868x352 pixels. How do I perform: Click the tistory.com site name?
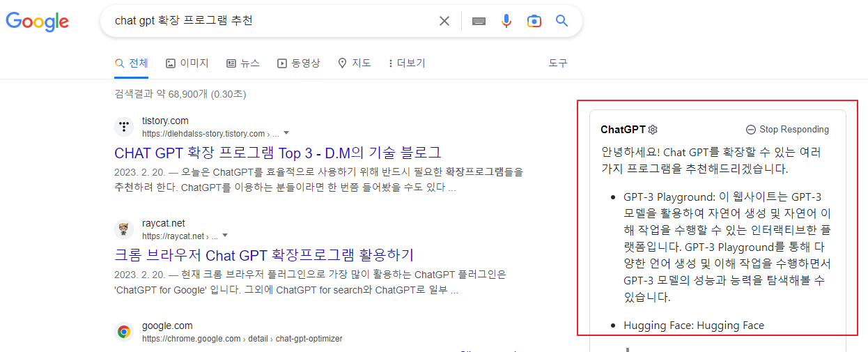[x=165, y=121]
